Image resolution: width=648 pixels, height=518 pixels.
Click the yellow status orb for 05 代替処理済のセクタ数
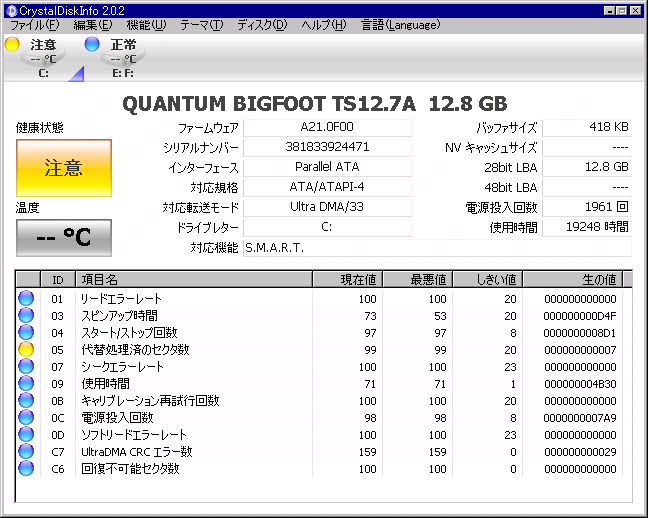26,349
